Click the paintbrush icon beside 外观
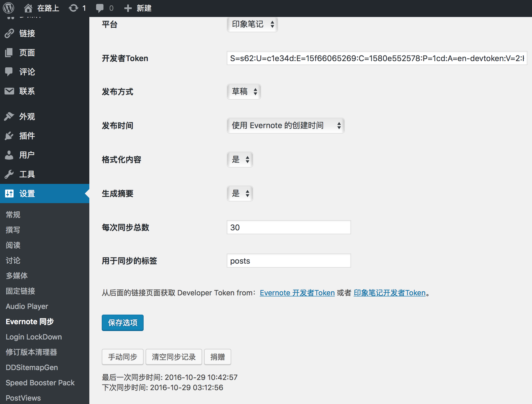The image size is (532, 404). (9, 117)
